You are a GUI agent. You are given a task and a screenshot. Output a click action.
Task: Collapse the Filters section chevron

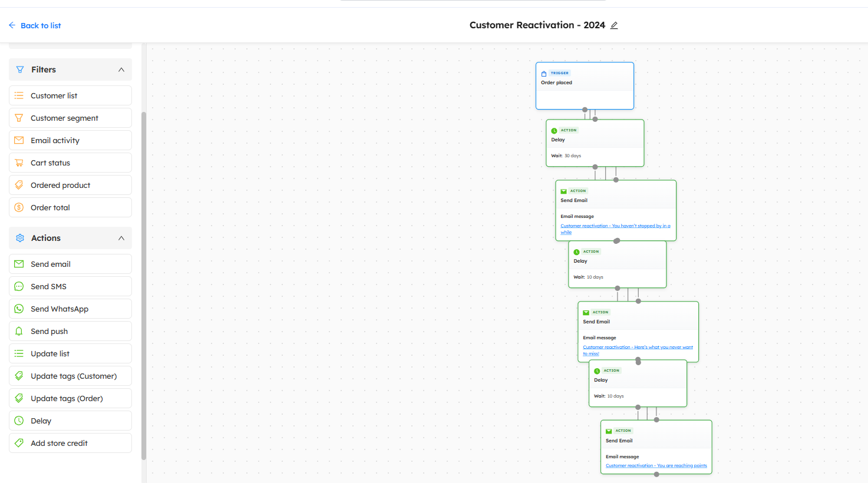(121, 70)
